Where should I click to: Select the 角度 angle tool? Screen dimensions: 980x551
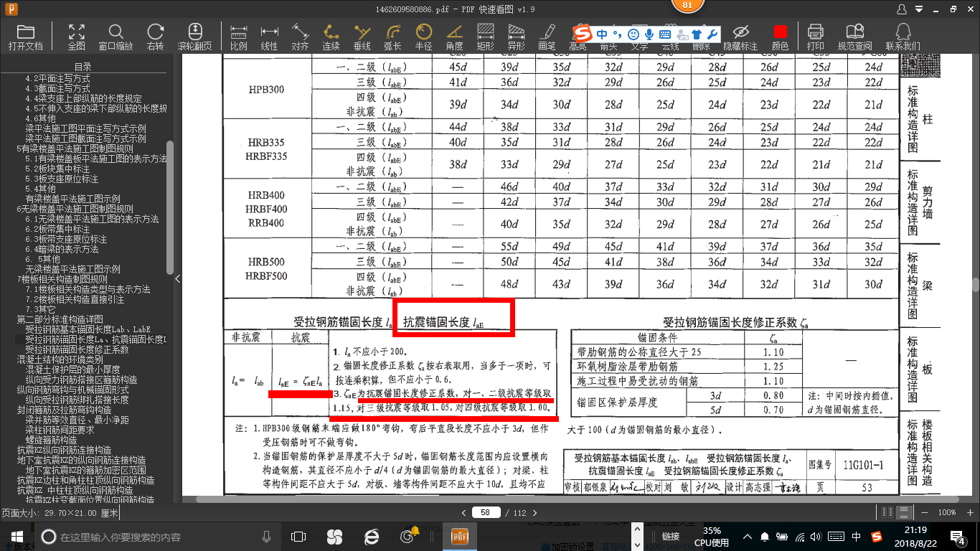pos(455,37)
